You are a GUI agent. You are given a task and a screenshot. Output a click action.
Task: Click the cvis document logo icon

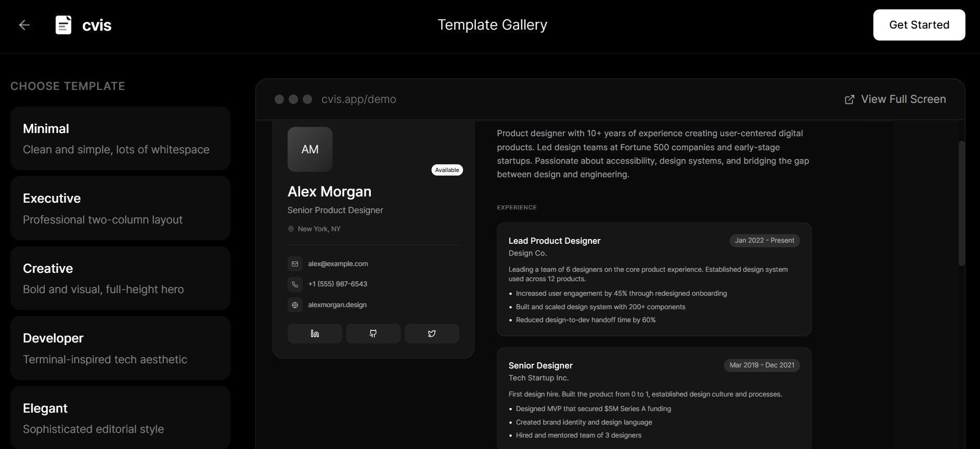click(x=63, y=25)
